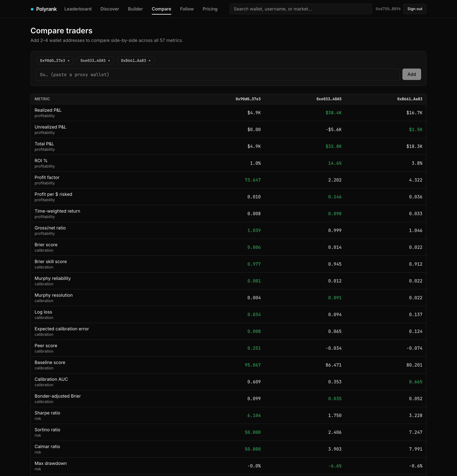Click the Polyrank brand name
The image size is (457, 476).
coord(46,9)
